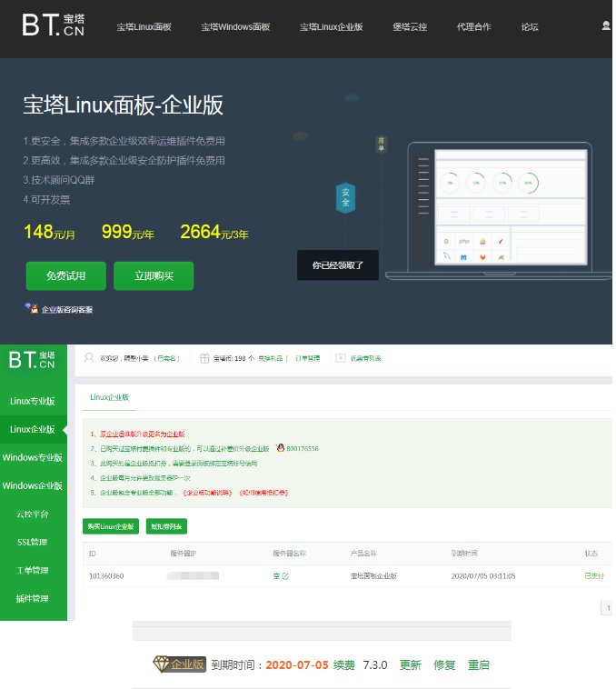Click the coupon ticket icon beside 优惠券列表
The height and width of the screenshot is (689, 616).
tap(341, 358)
